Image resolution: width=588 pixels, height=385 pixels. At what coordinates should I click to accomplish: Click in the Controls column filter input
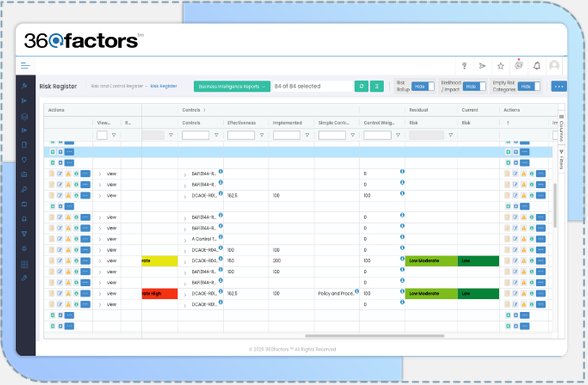pyautogui.click(x=195, y=135)
